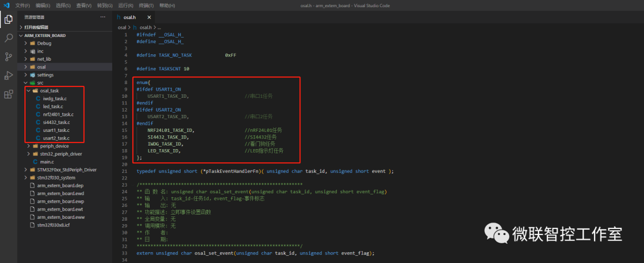Expand the periph_device folder
Viewport: 644px width, 263px height.
pos(54,146)
